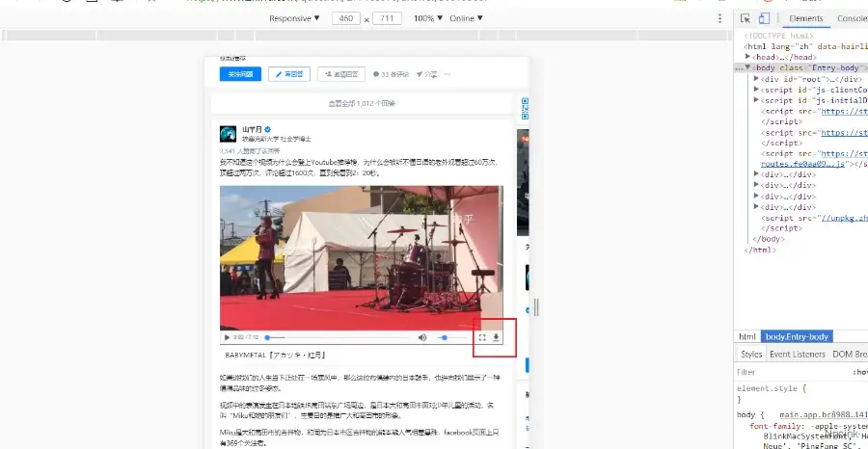Open the author's avatar profile picture
Screen dimensions: 868x449
point(228,134)
